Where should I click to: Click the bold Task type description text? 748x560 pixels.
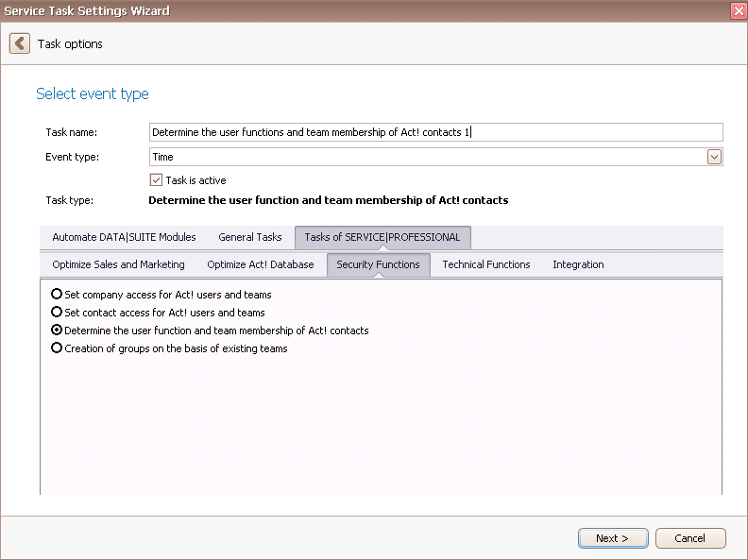(x=329, y=200)
